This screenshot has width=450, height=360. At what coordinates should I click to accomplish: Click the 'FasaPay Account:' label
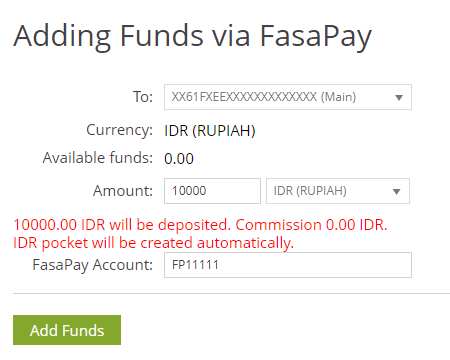tap(93, 265)
